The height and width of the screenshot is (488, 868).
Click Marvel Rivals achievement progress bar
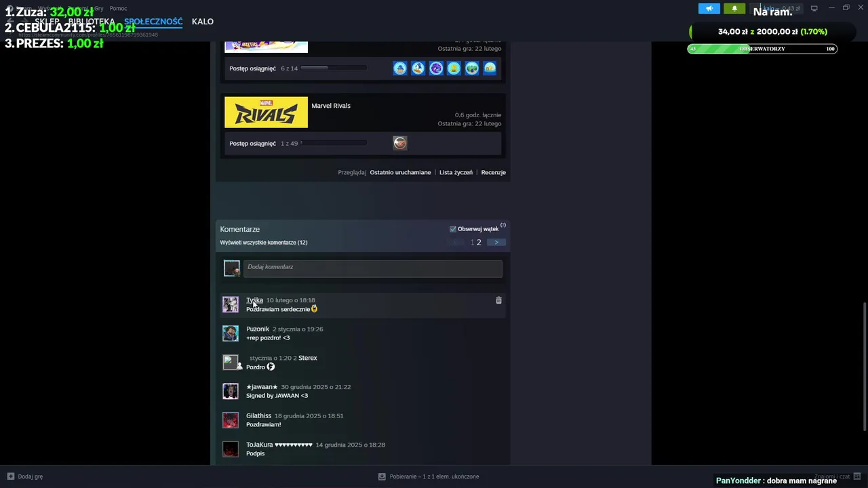[x=334, y=143]
